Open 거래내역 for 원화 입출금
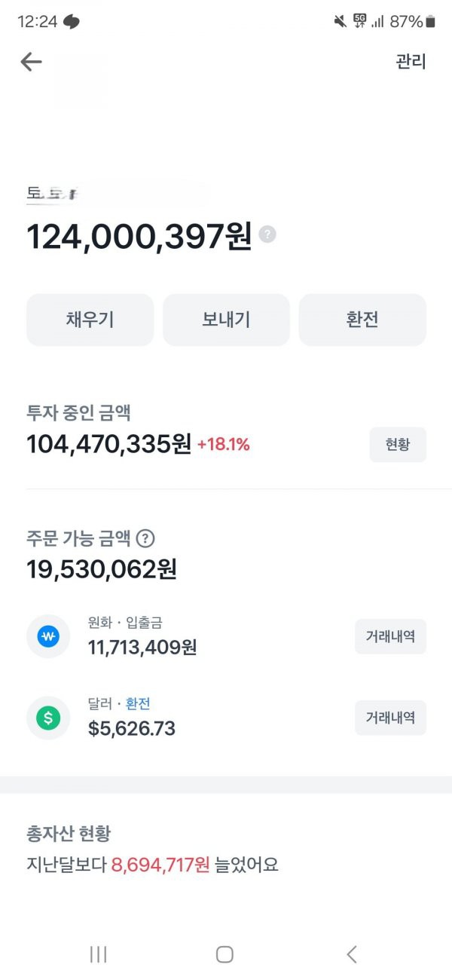The height and width of the screenshot is (980, 452). coord(390,636)
